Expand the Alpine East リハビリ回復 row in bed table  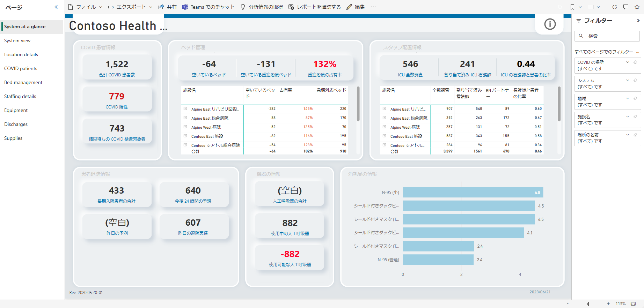click(x=185, y=108)
